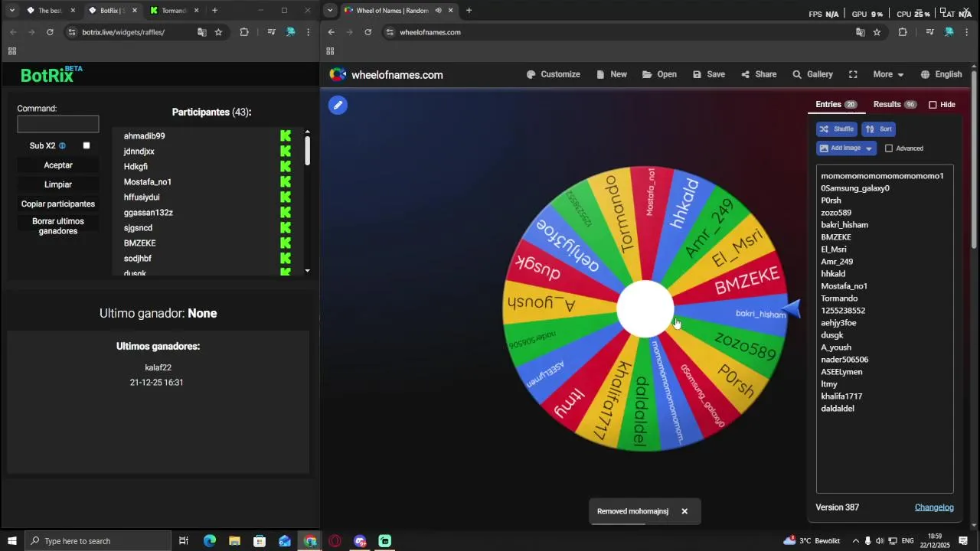
Task: Bookmark the botrix.live page star
Action: 218,32
